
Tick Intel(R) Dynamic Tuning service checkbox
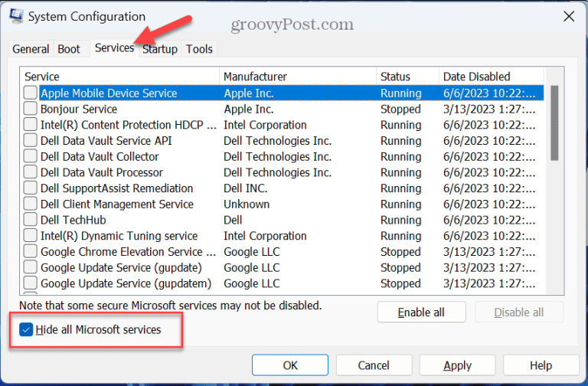pos(31,235)
